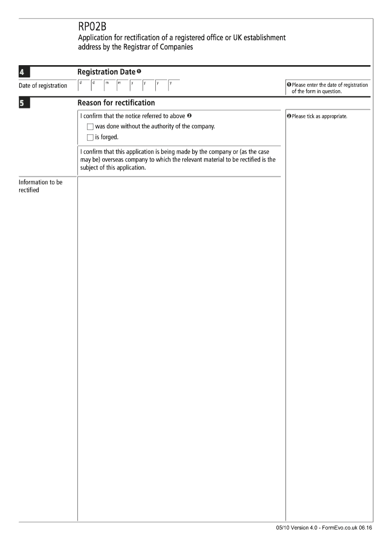The image size is (392, 554).
Task: Click the 'Date of registration' label
Action: point(43,86)
